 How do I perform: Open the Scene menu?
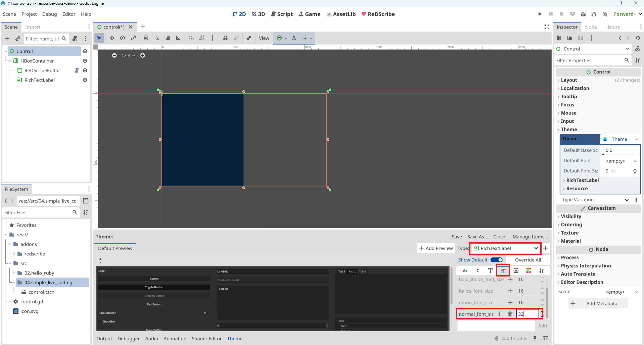[9, 14]
